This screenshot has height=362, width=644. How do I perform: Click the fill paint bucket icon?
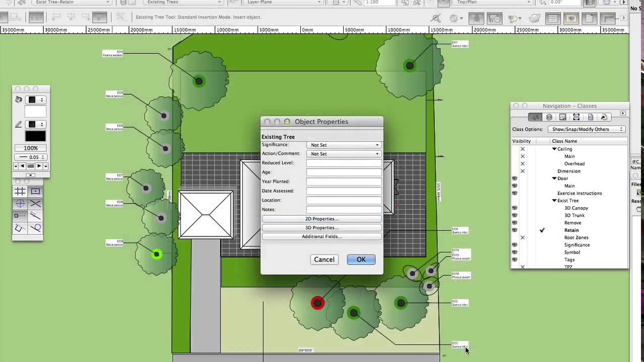(x=19, y=100)
